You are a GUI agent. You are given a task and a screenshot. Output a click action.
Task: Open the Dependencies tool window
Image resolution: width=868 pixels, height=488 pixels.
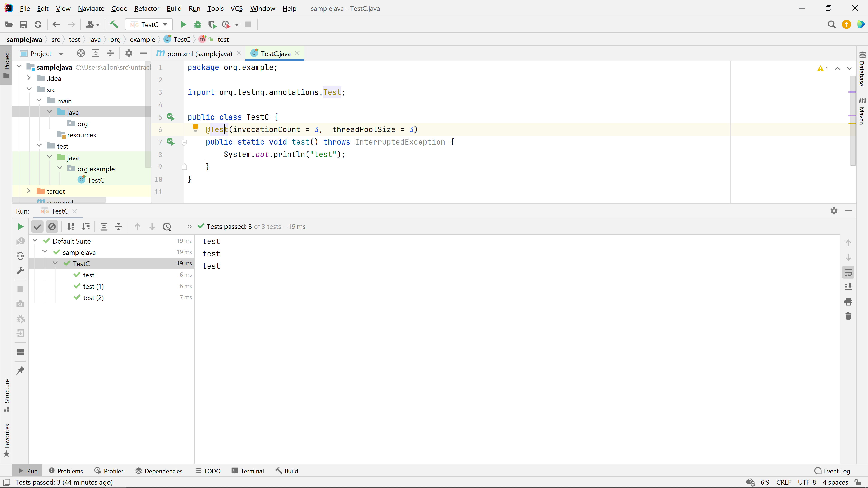(159, 471)
